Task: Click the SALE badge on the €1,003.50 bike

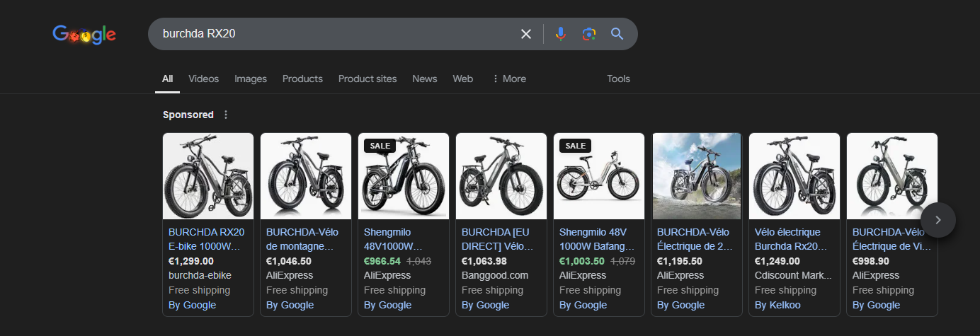Action: [575, 146]
